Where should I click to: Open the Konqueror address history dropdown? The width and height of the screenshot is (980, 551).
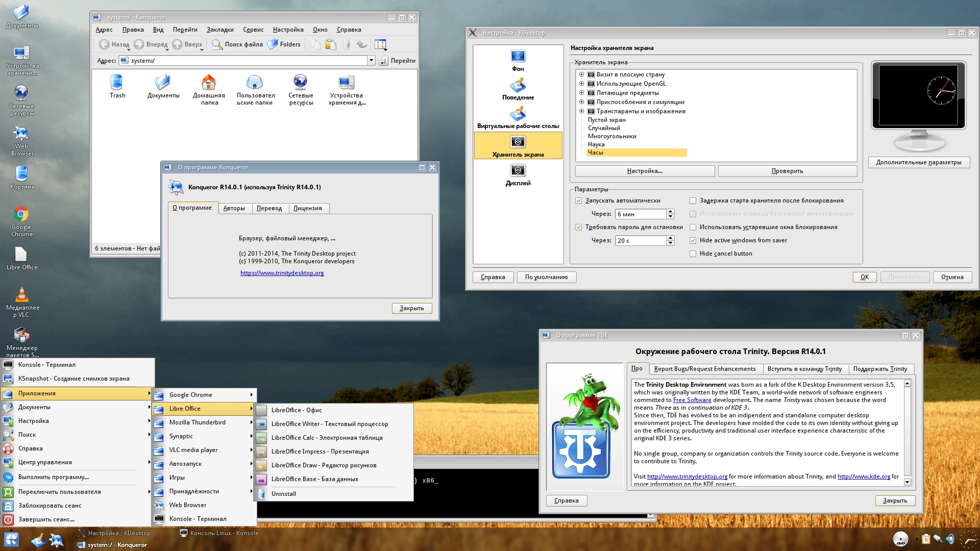tap(371, 61)
